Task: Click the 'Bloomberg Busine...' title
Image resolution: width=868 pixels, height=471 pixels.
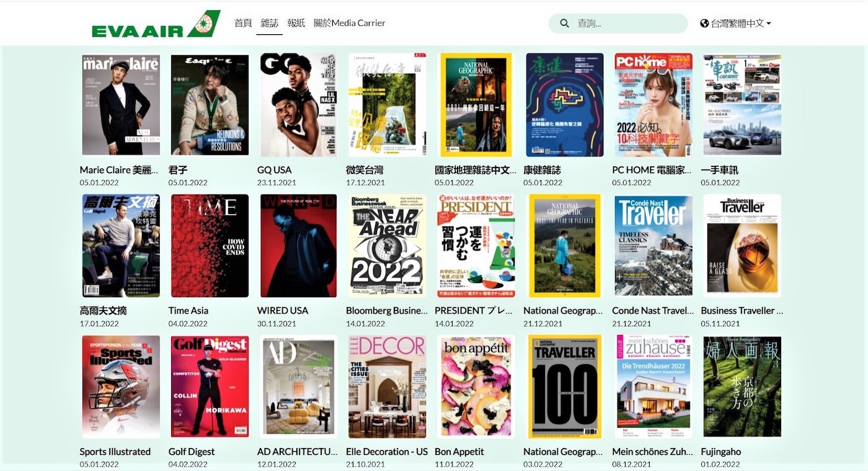Action: [387, 310]
